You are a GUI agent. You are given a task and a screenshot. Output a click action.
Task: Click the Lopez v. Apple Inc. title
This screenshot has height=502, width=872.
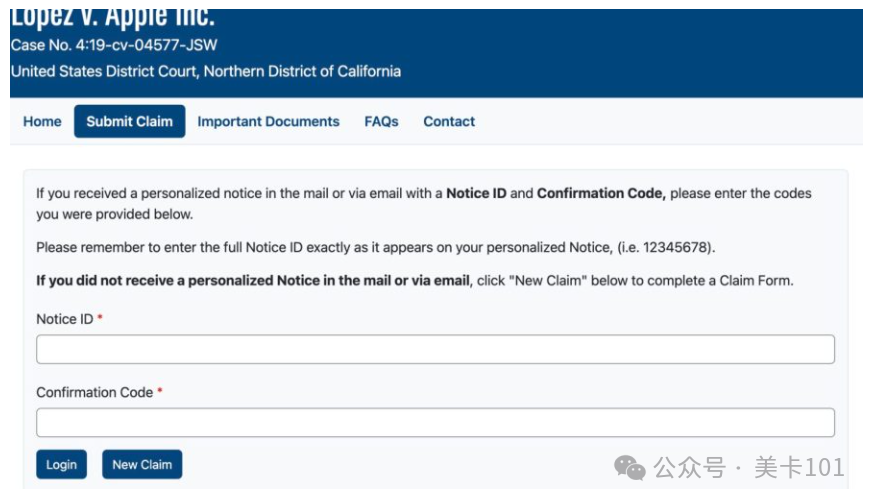click(x=113, y=18)
